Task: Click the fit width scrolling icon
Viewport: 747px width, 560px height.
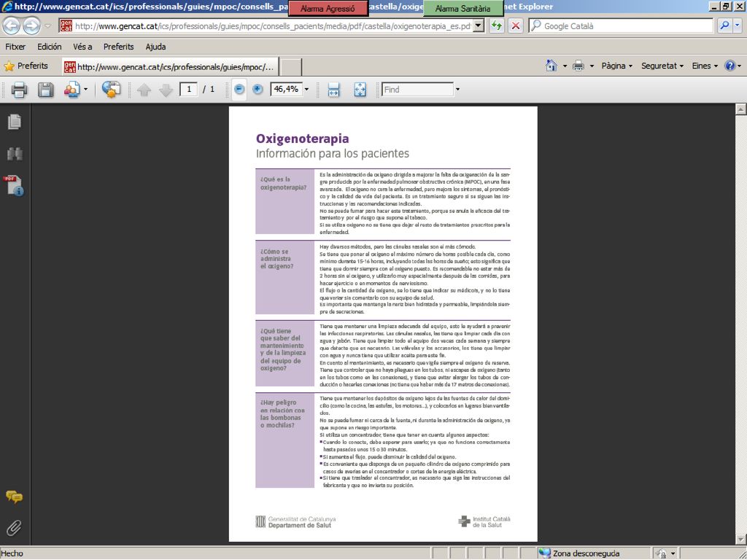Action: coord(333,90)
